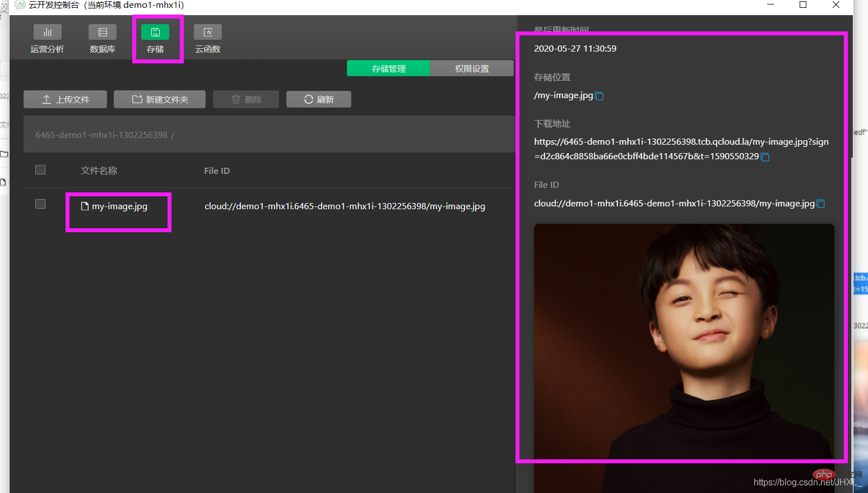The height and width of the screenshot is (493, 868).
Task: Click the 文件名称 column header
Action: [x=99, y=171]
